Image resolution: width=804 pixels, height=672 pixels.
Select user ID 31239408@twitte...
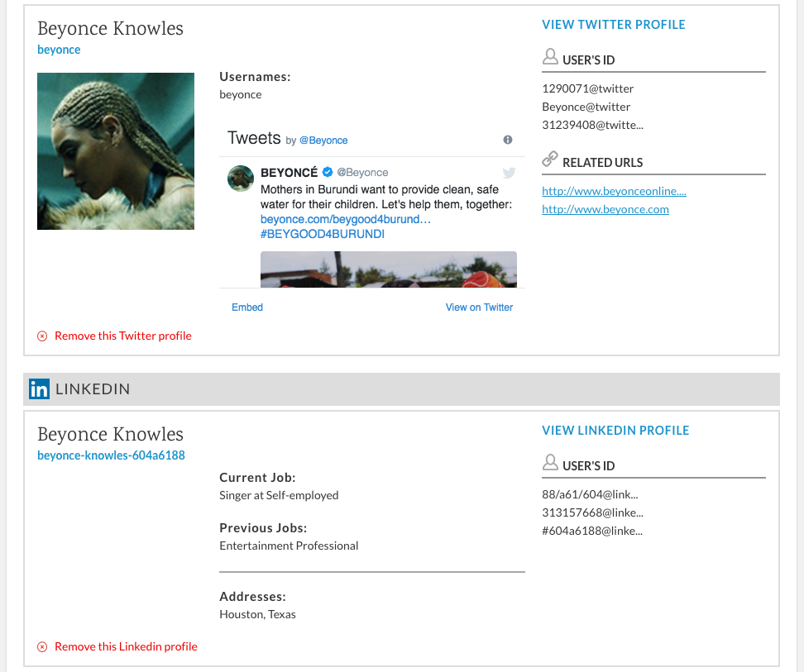pos(592,125)
